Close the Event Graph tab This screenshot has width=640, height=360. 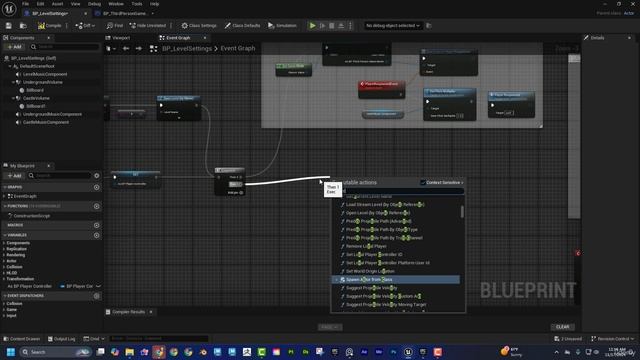pos(205,38)
